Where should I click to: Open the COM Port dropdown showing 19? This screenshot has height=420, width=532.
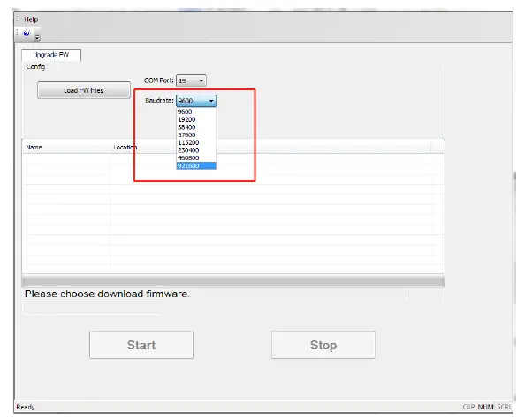(191, 80)
